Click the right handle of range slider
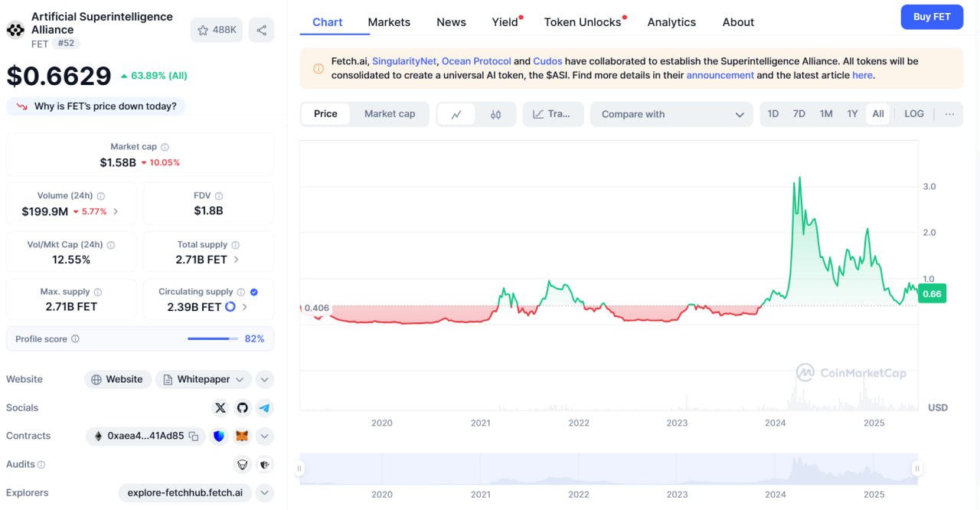The width and height of the screenshot is (980, 510). pyautogui.click(x=916, y=468)
